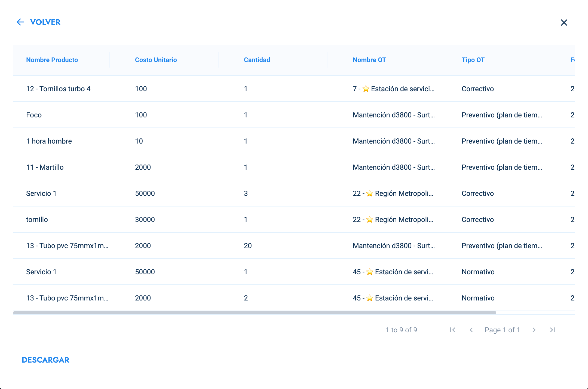Screen dimensions: 588x389
Task: Click the unit cost '30000' cell
Action: pos(145,220)
